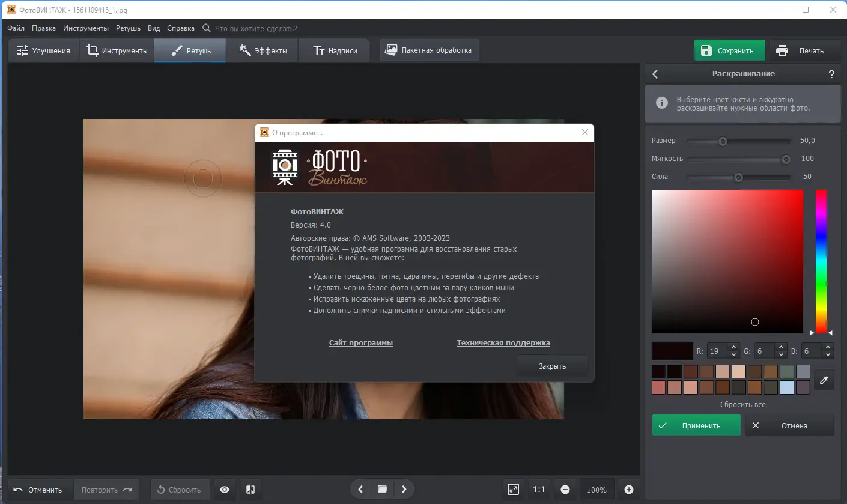Open the Справка menu

(181, 28)
